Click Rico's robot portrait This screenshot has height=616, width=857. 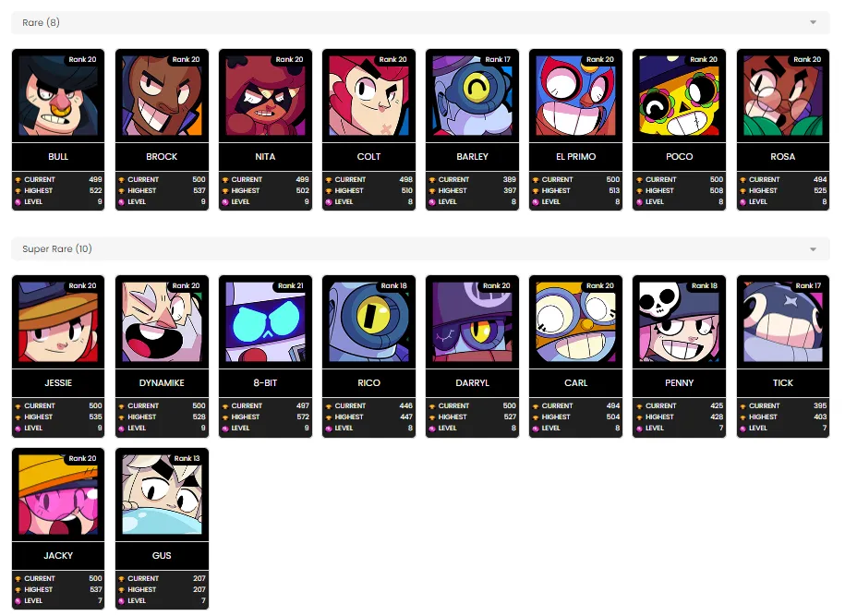click(x=368, y=322)
